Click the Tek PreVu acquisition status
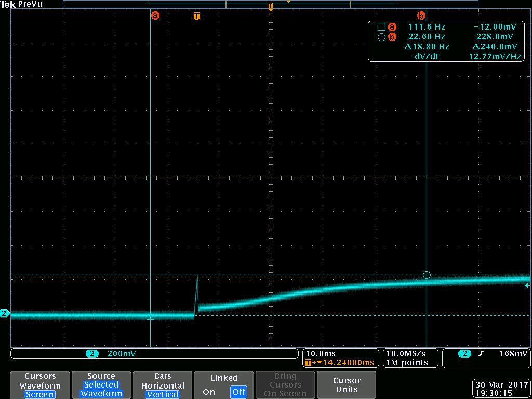Viewport: 532px width, 399px height. pos(21,4)
